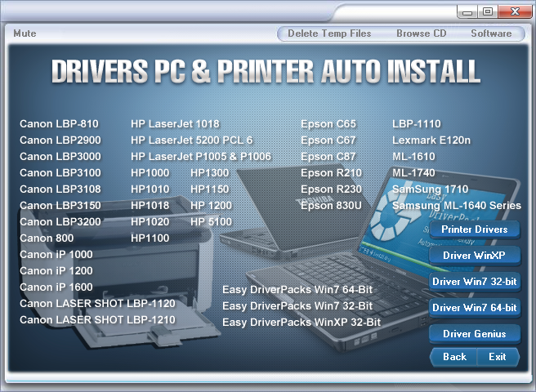
Task: Click the Exit button
Action: [497, 357]
